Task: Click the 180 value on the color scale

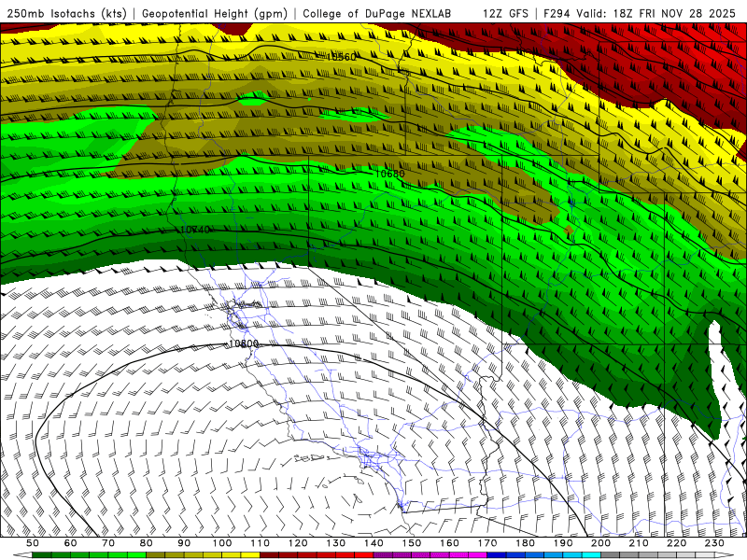Action: point(525,543)
